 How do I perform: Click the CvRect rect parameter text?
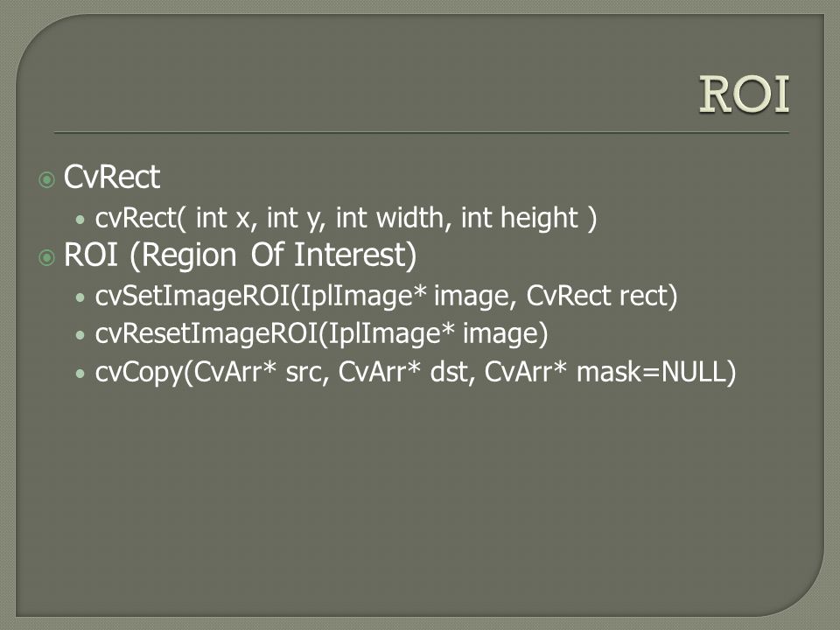pos(602,296)
